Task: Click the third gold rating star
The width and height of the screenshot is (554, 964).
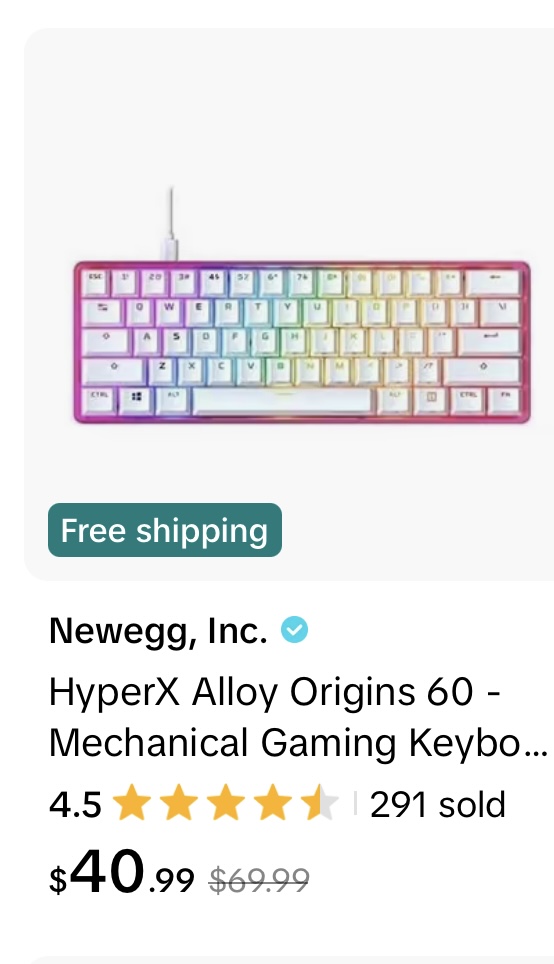Action: (x=226, y=803)
